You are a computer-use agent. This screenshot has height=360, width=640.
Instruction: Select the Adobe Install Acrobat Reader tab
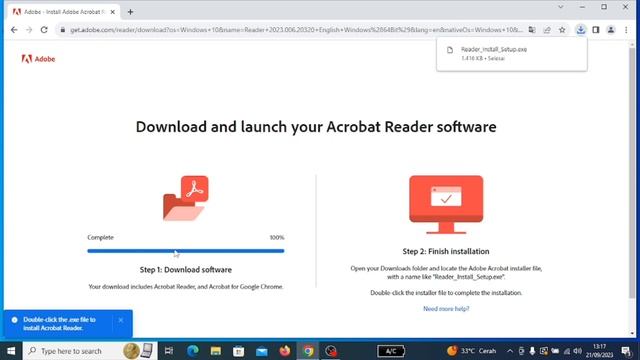click(x=64, y=12)
